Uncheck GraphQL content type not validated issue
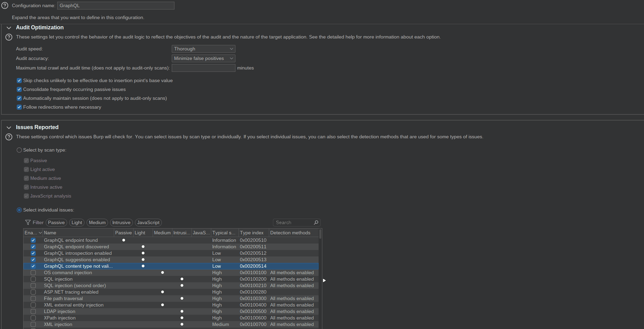Viewport: 644px width, 329px height. pos(33,266)
